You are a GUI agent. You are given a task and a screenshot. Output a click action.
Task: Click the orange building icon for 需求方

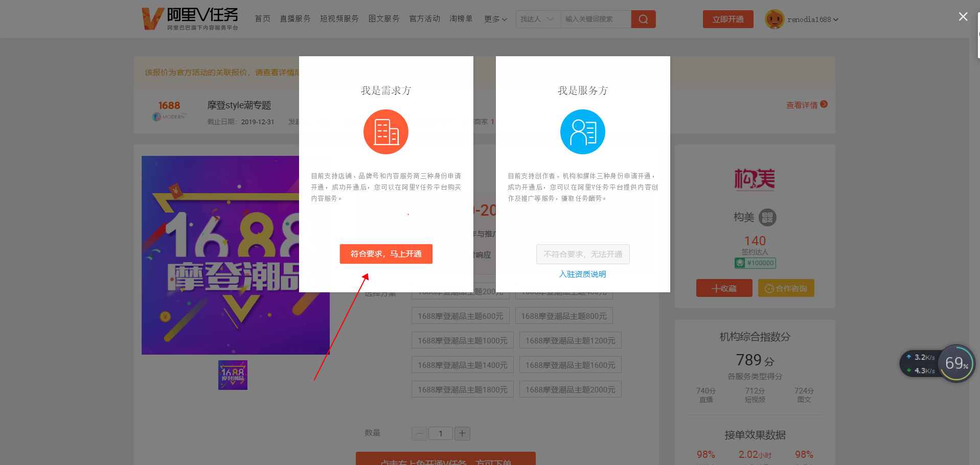(386, 132)
